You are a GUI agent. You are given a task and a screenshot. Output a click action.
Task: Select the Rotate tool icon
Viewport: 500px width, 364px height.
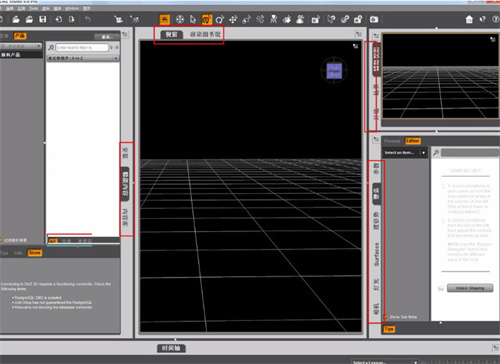click(x=219, y=20)
